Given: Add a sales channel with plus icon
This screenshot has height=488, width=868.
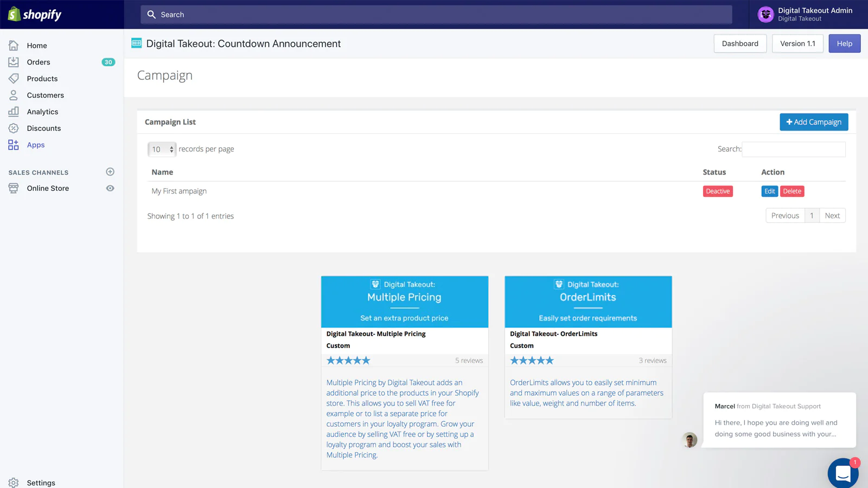Looking at the screenshot, I should click(x=110, y=172).
